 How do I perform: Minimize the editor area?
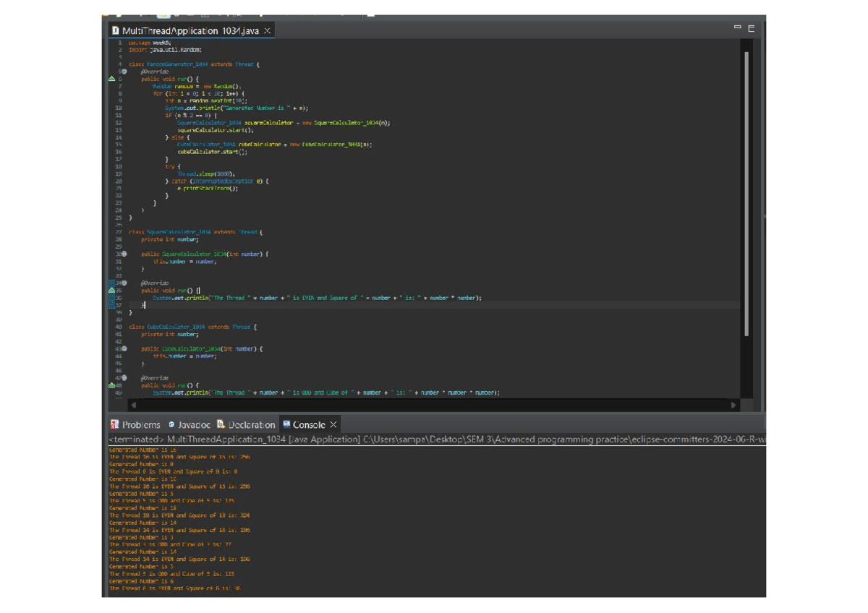738,27
